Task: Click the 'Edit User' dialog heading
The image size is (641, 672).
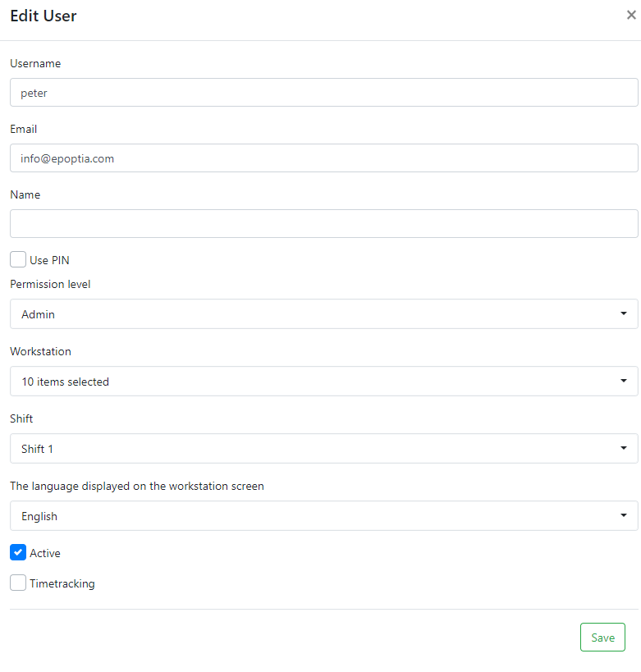Action: (43, 16)
